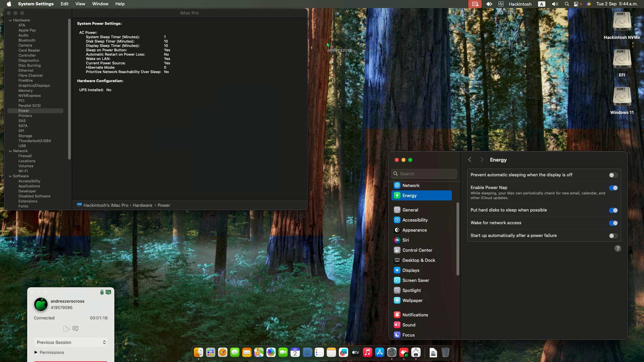Screen dimensions: 644x362
Task: Open the chat icon in the AnyDesk panel
Action: [x=75, y=328]
